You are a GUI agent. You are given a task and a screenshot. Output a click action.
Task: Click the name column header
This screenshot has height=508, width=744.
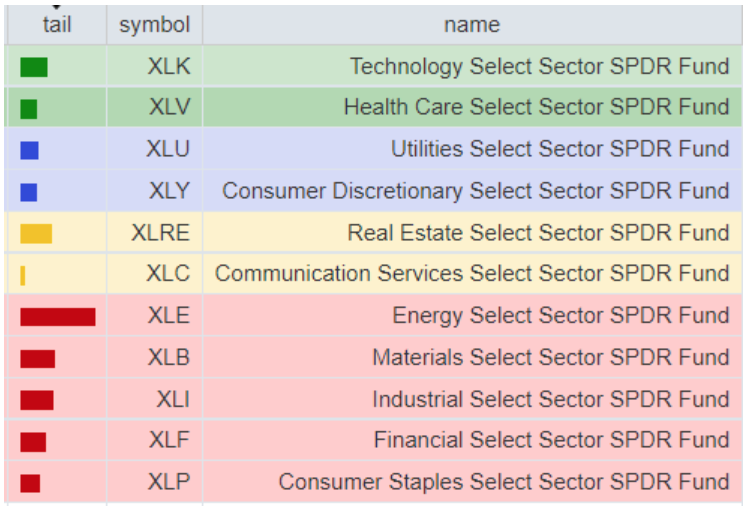pyautogui.click(x=472, y=25)
